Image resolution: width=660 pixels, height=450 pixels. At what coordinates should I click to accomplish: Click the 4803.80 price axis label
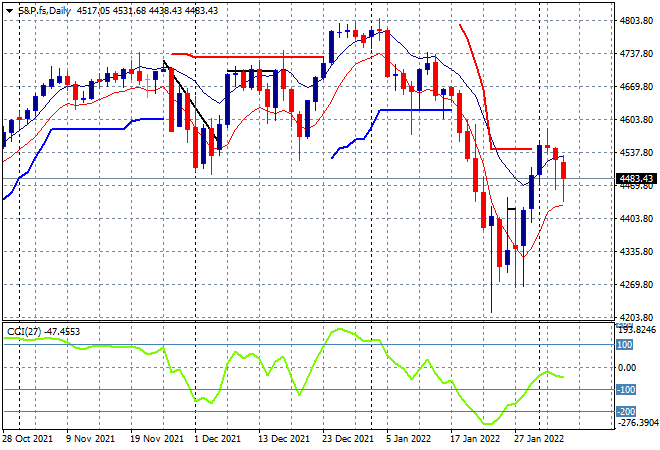(x=636, y=21)
